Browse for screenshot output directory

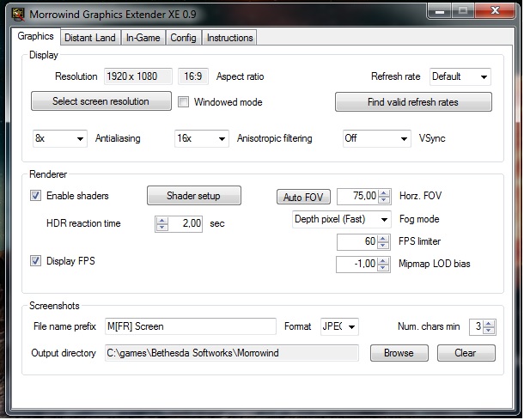coord(399,353)
